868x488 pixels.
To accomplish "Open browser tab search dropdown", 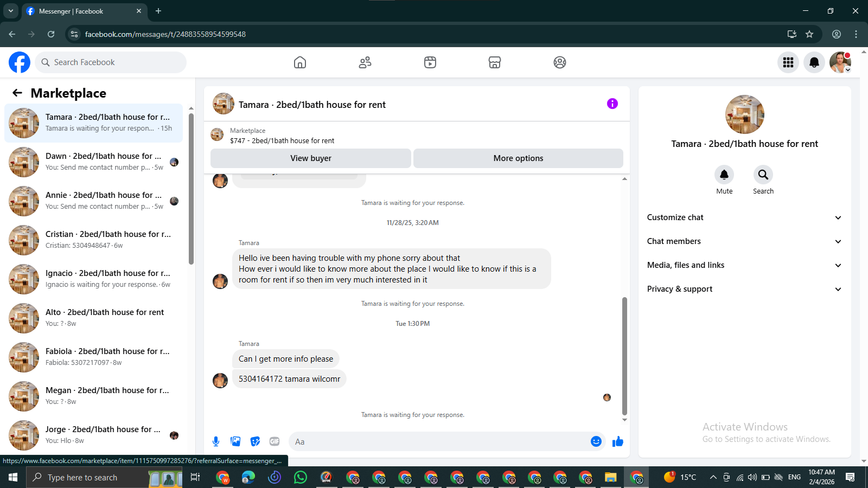I will (10, 11).
